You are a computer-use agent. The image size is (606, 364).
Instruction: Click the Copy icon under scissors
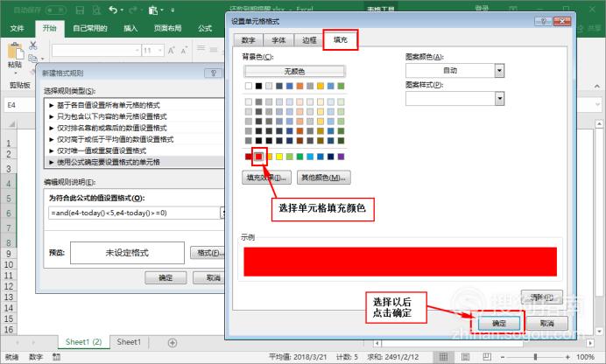click(33, 59)
